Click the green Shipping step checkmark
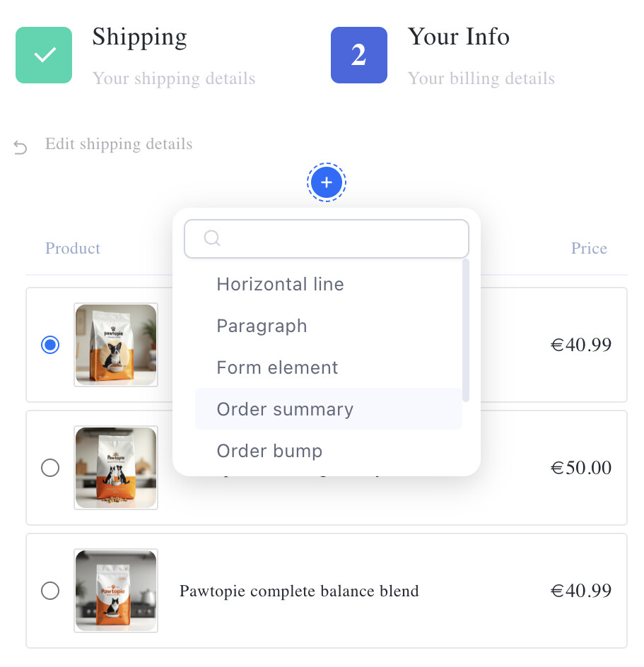Image resolution: width=644 pixels, height=667 pixels. pos(44,55)
